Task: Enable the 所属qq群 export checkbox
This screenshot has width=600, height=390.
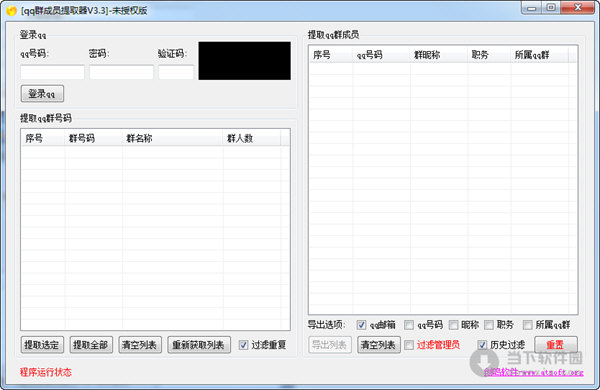Action: [x=528, y=325]
